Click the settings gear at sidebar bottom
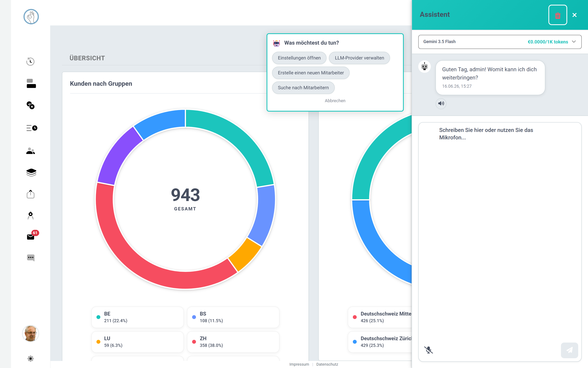Image resolution: width=588 pixels, height=368 pixels. click(x=30, y=359)
